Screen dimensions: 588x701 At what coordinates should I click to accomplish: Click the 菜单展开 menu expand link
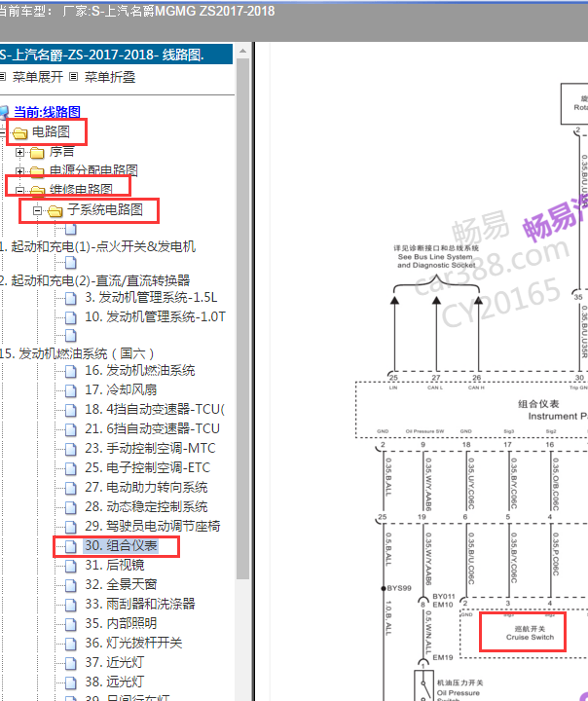(38, 77)
